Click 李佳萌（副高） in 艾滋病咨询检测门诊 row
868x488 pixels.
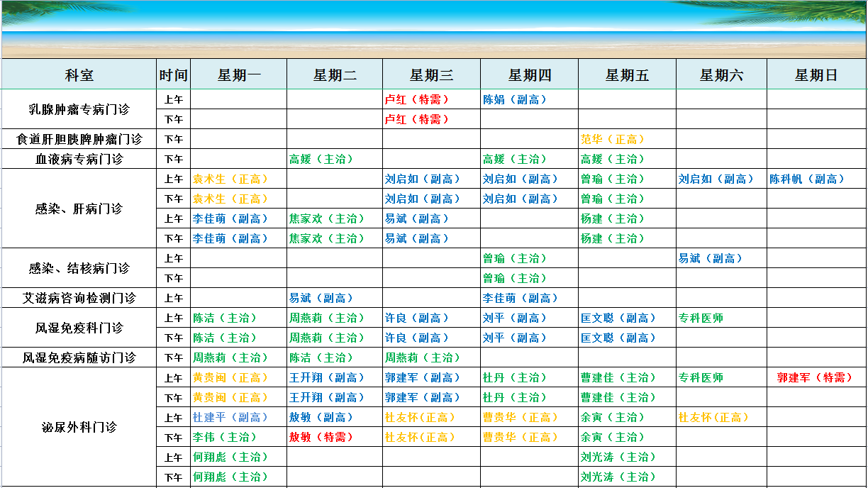point(521,298)
